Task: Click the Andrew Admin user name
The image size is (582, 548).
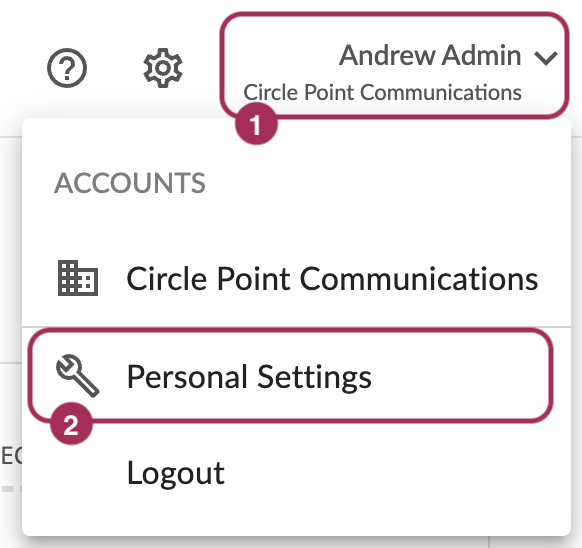Action: 430,55
